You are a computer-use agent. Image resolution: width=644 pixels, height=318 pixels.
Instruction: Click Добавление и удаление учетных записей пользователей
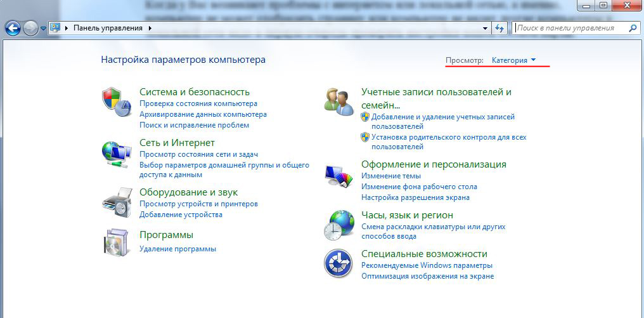click(443, 121)
